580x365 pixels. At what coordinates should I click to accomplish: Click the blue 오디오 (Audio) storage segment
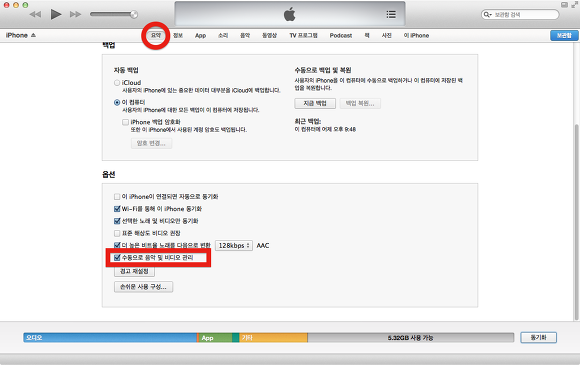(x=110, y=338)
